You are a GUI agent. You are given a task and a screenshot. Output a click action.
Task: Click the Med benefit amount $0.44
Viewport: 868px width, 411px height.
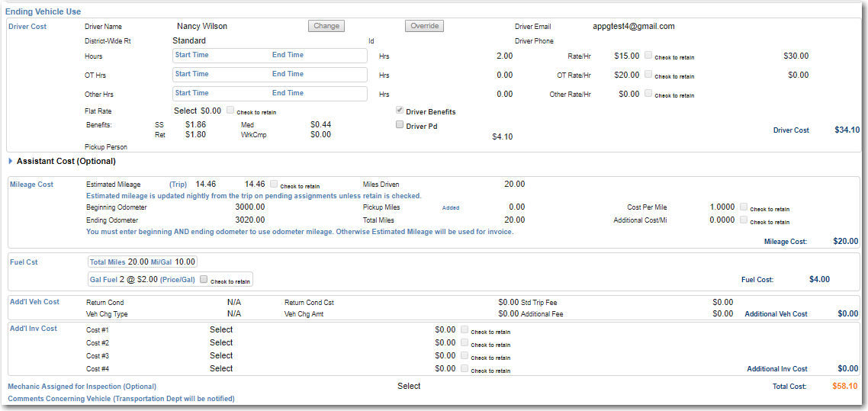point(321,124)
